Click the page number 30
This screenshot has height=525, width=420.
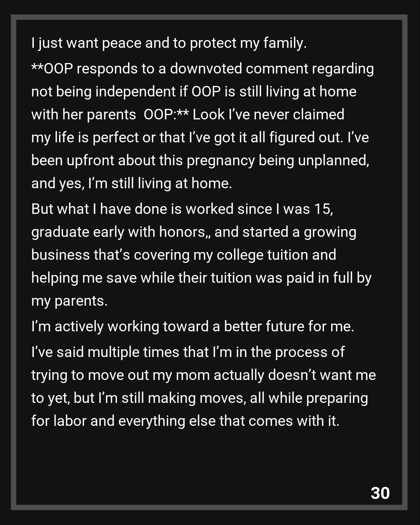pos(380,493)
